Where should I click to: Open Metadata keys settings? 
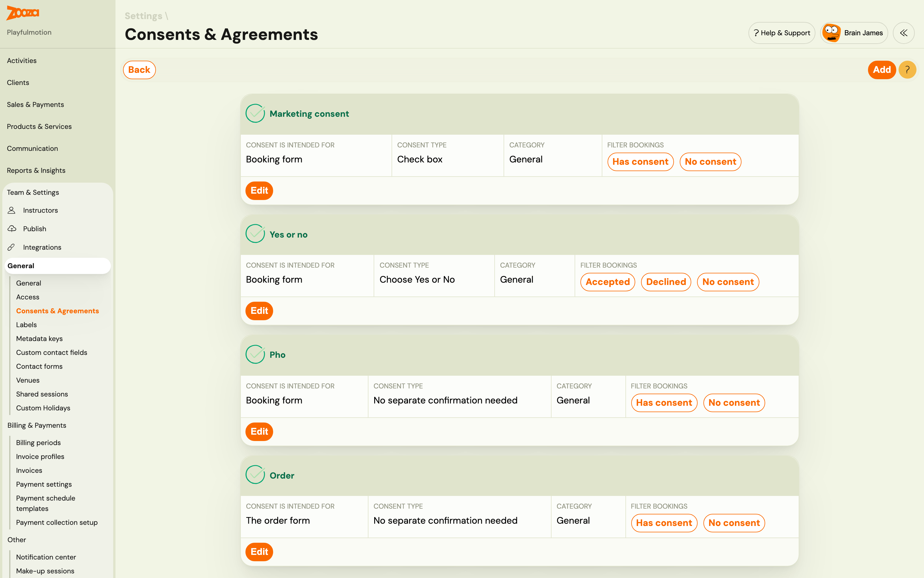[39, 339]
